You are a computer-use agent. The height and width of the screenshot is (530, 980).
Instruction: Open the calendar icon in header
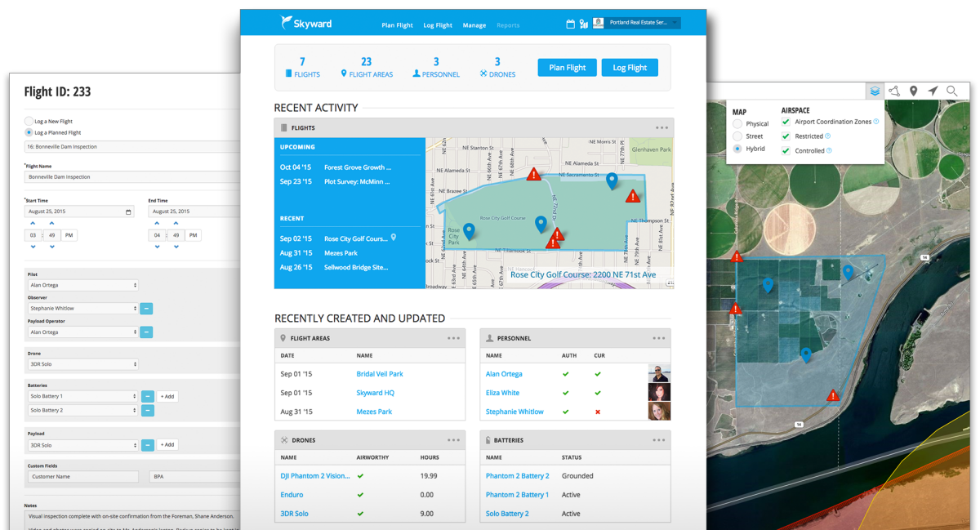click(570, 24)
